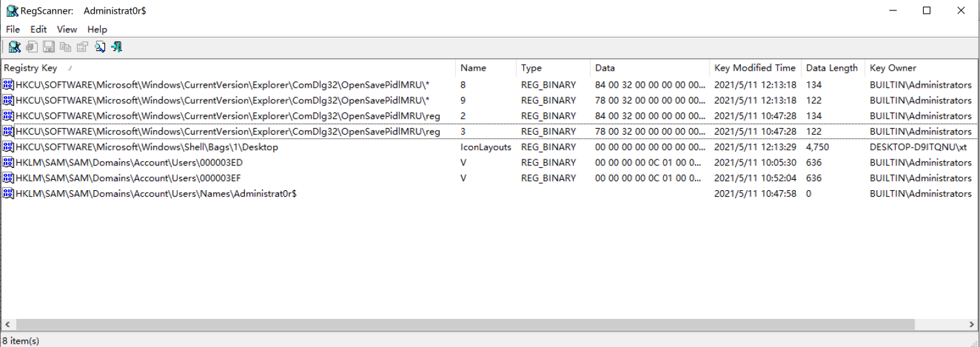Image resolution: width=980 pixels, height=347 pixels.
Task: Sort by the Registry Key column header
Action: (228, 68)
